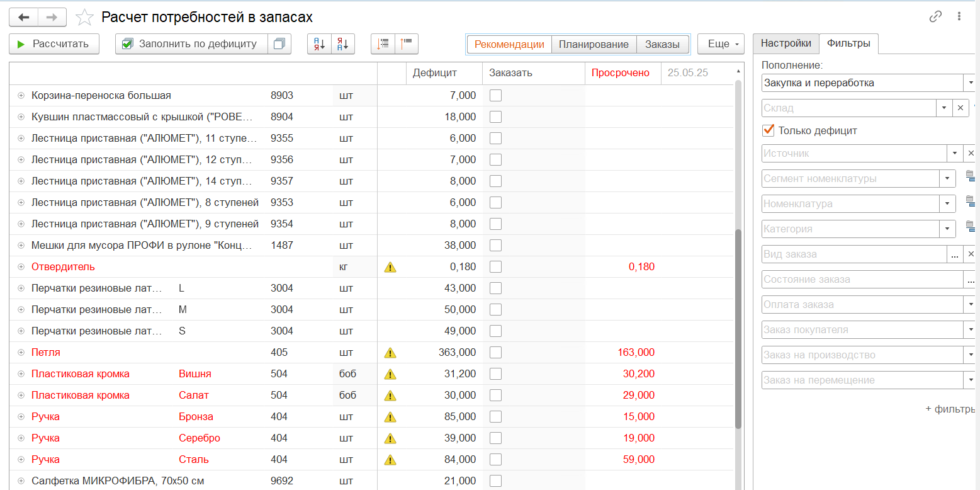Uncheck the Только дефицит checkbox
The height and width of the screenshot is (490, 980).
point(768,130)
